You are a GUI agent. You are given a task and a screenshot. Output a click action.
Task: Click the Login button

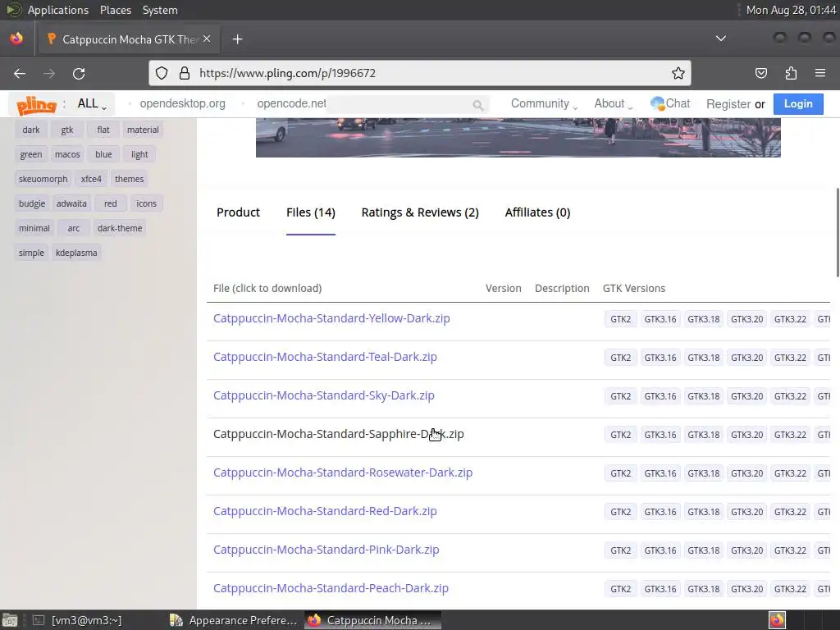coord(798,104)
